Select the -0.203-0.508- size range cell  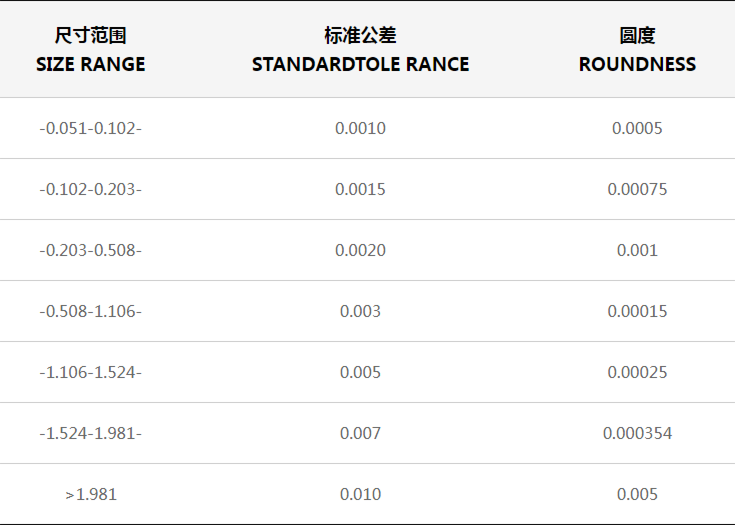(x=90, y=250)
